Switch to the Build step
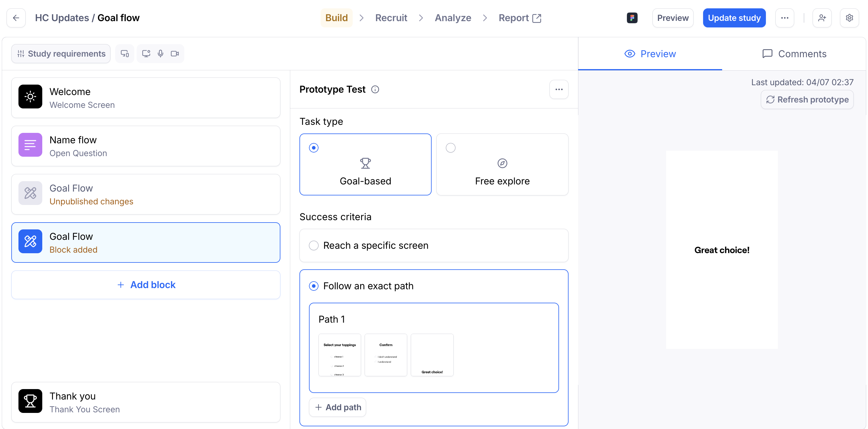This screenshot has width=868, height=429. pyautogui.click(x=336, y=18)
